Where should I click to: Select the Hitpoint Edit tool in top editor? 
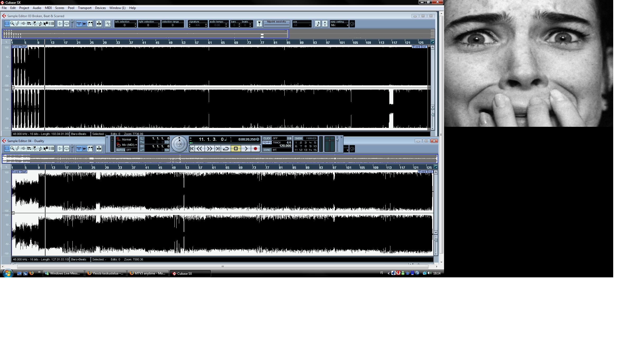point(35,24)
